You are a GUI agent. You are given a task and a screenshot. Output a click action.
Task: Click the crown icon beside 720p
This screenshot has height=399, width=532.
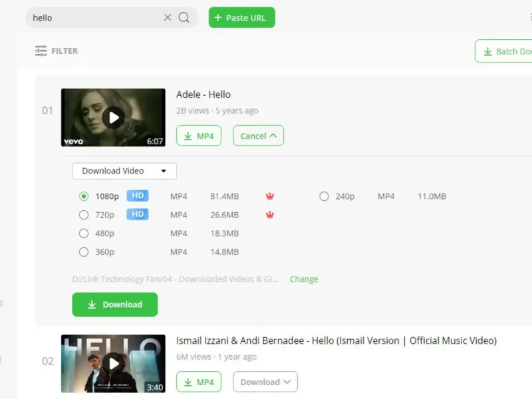[270, 215]
